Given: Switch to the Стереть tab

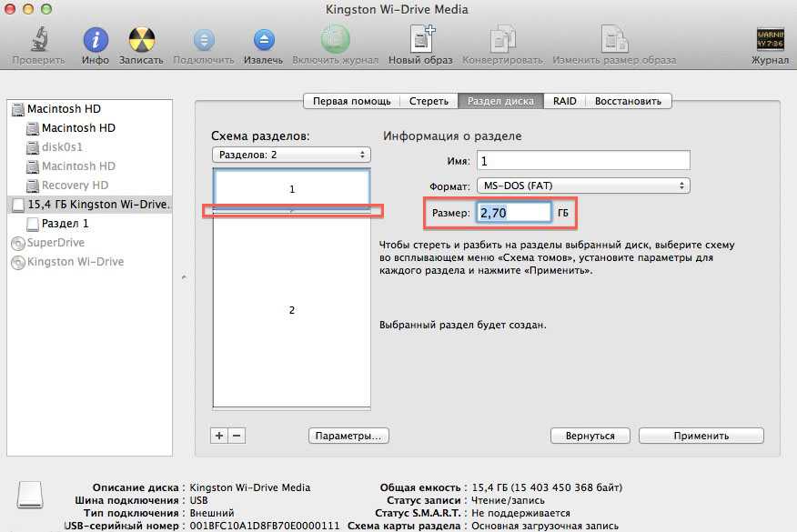Looking at the screenshot, I should coord(429,101).
